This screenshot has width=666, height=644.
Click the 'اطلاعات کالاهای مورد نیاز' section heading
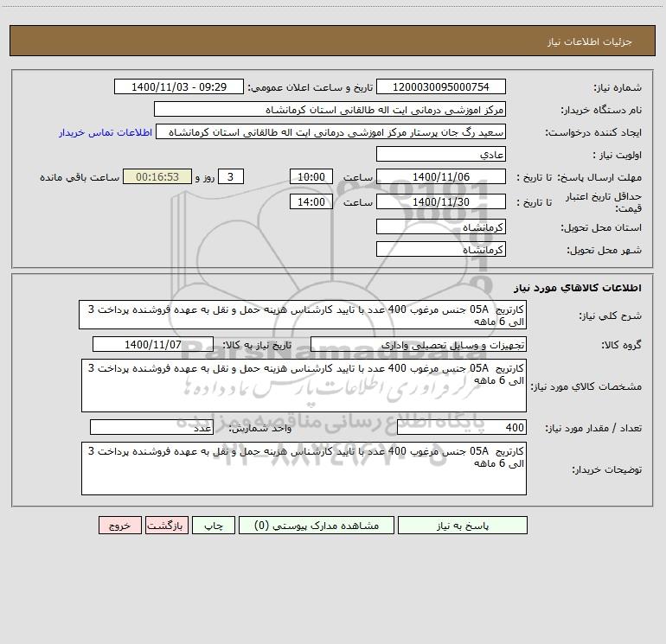pyautogui.click(x=578, y=288)
